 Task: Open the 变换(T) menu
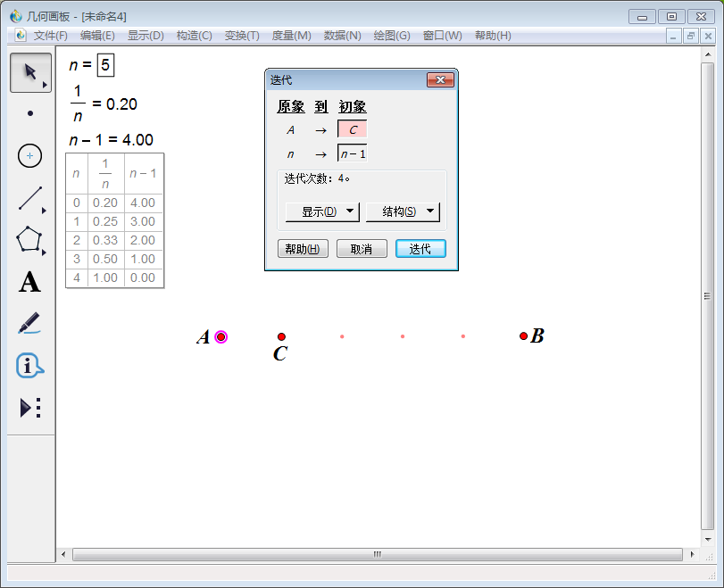pyautogui.click(x=240, y=36)
